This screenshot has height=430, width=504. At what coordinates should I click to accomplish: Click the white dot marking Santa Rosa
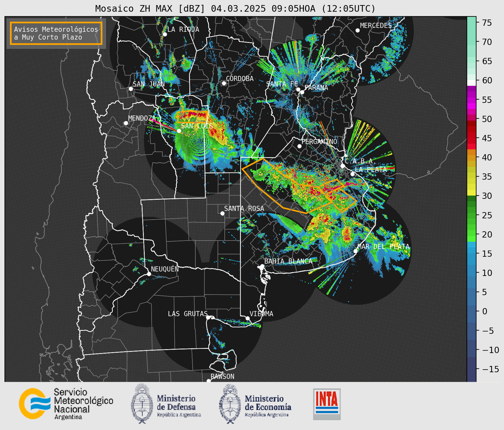click(x=222, y=213)
